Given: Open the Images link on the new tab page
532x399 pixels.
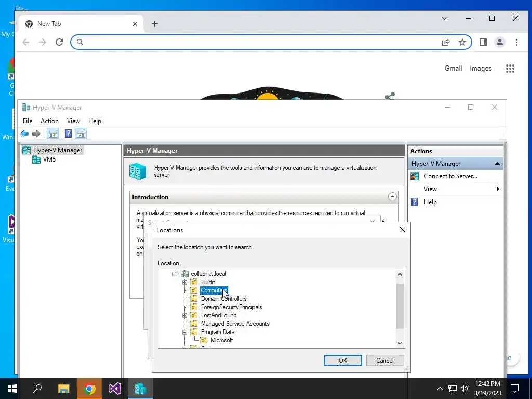Looking at the screenshot, I should click(x=481, y=68).
